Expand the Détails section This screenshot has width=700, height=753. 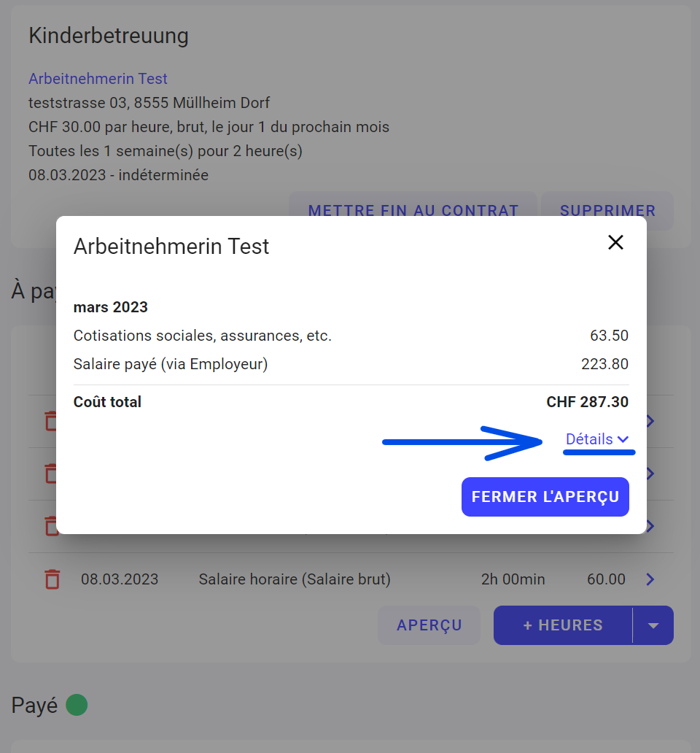[x=597, y=439]
